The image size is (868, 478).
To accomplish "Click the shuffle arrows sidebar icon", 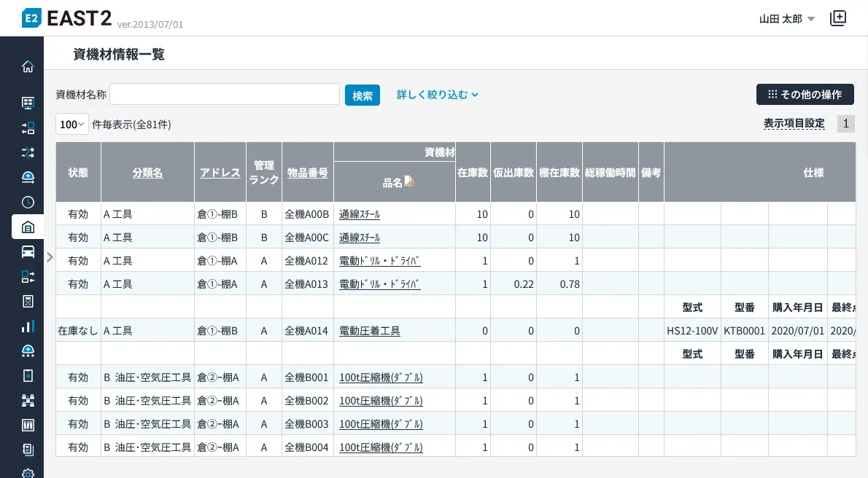I will tap(28, 152).
